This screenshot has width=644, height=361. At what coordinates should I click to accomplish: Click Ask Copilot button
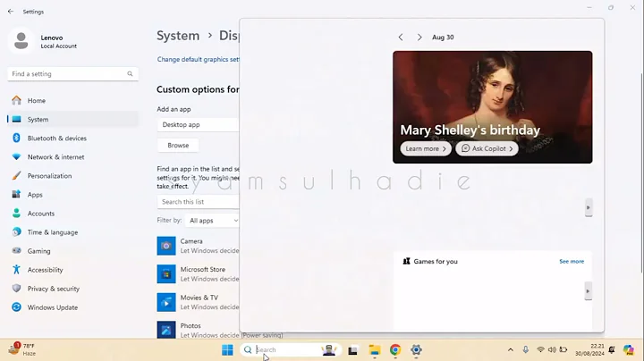click(487, 149)
